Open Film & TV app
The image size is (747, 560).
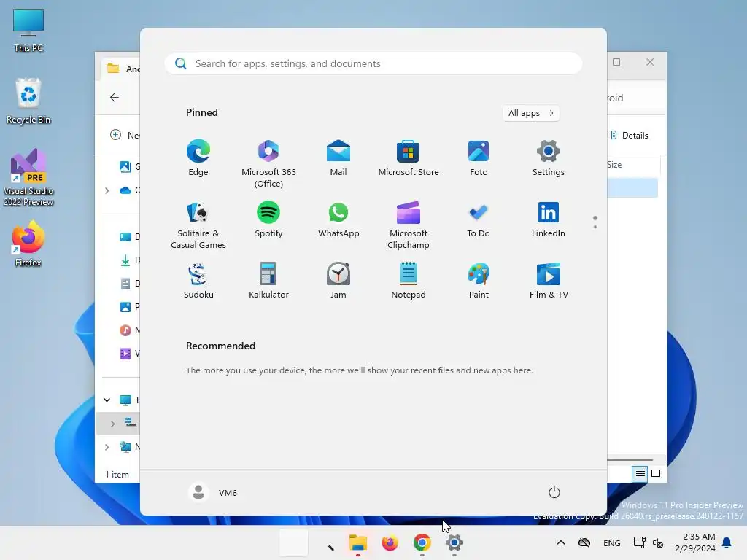pyautogui.click(x=549, y=281)
